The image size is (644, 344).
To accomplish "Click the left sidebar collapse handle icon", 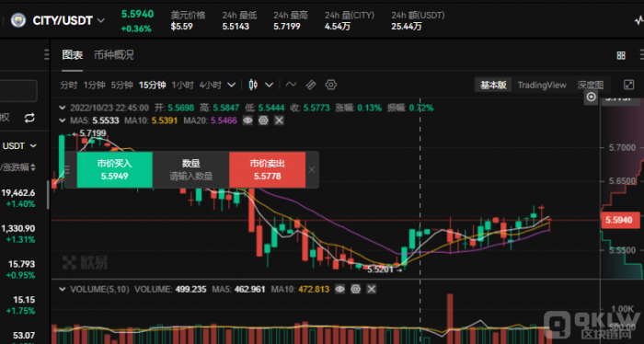I will [x=46, y=55].
